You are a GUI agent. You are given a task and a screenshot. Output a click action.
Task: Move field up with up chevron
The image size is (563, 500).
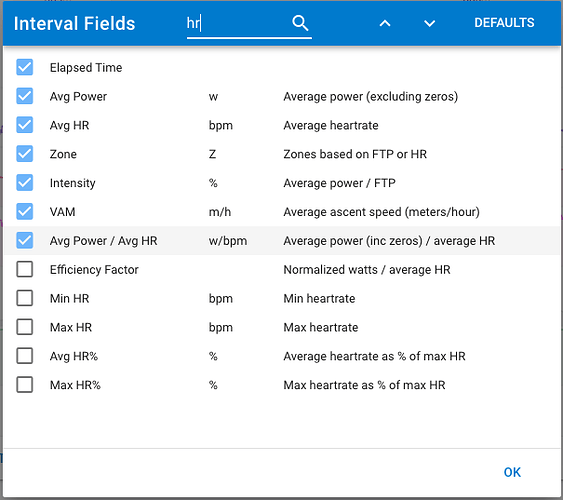click(x=385, y=23)
